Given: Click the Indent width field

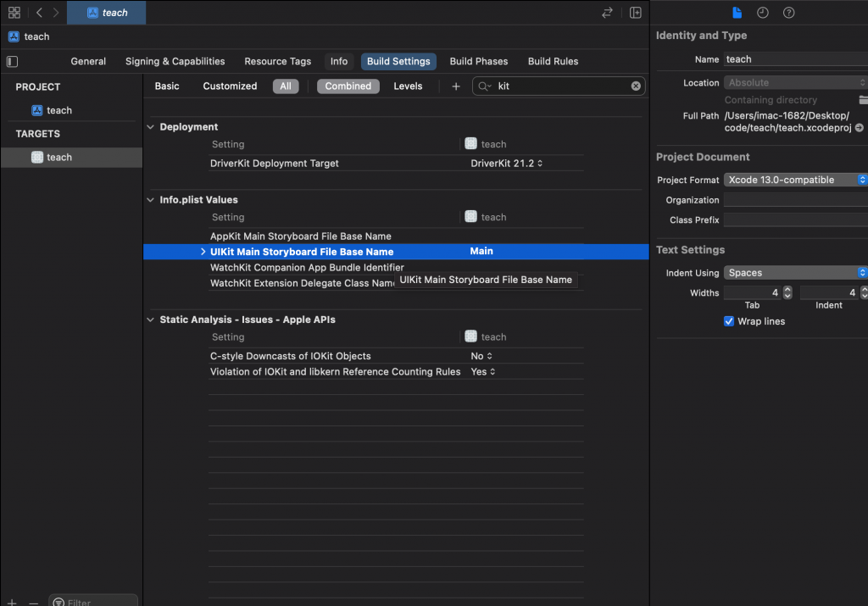Looking at the screenshot, I should [829, 292].
